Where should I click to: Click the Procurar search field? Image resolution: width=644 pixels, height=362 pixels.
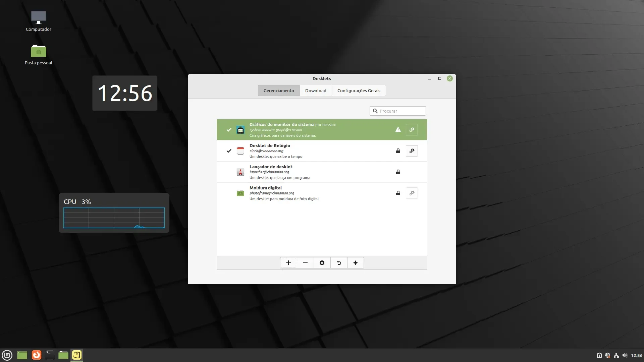point(398,111)
